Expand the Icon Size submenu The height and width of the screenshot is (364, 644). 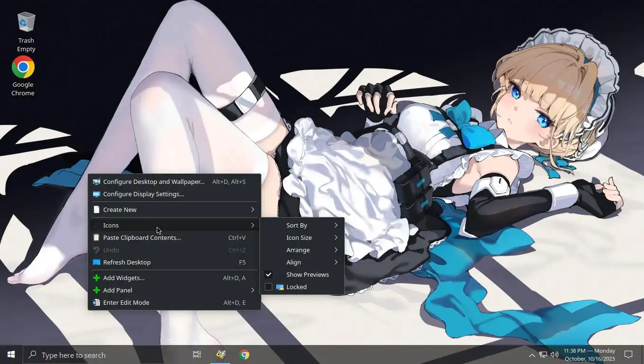tap(302, 237)
